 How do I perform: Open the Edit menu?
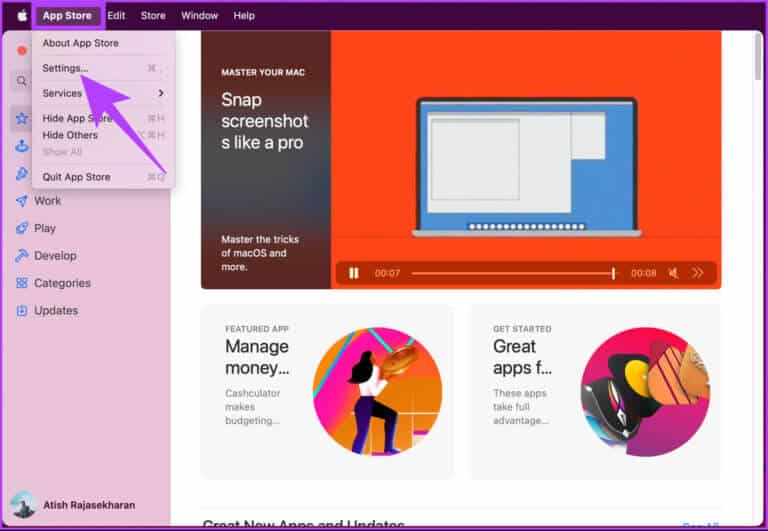click(116, 16)
